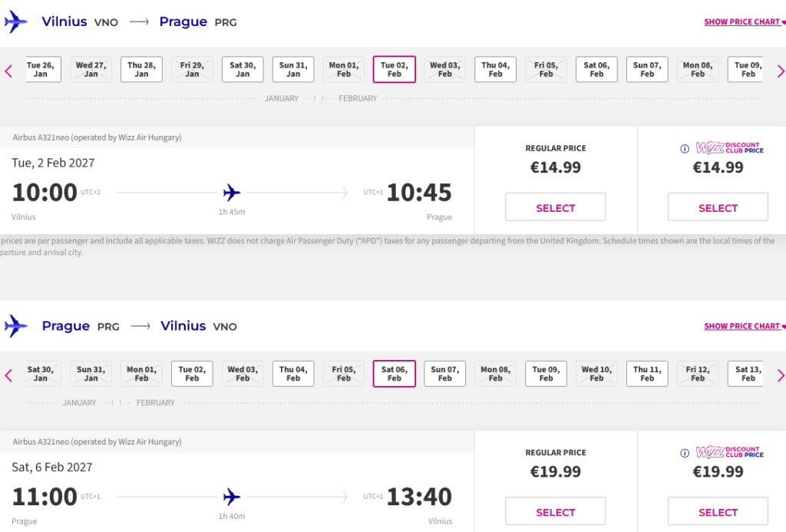Select Wizz Discount Club €14.99 outbound fare
The image size is (786, 532).
[718, 207]
